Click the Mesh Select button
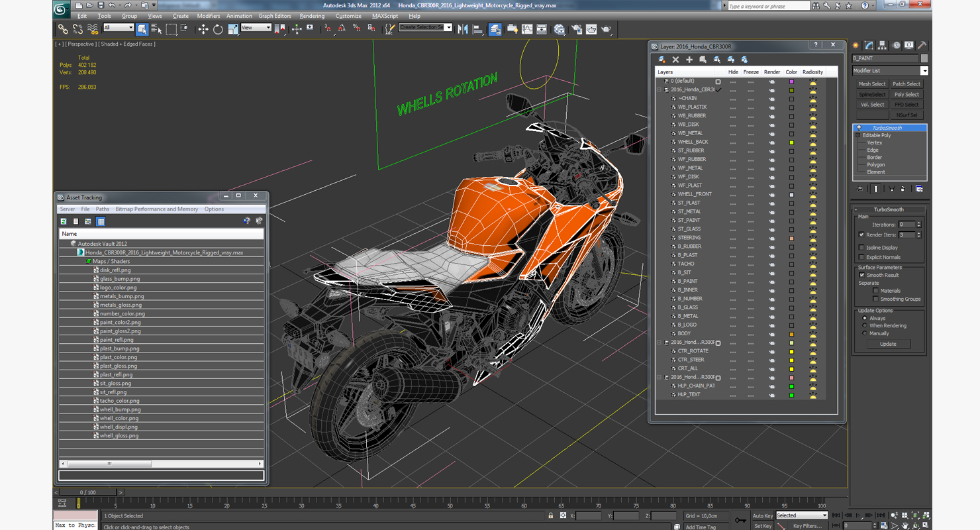The width and height of the screenshot is (980, 530). [872, 84]
